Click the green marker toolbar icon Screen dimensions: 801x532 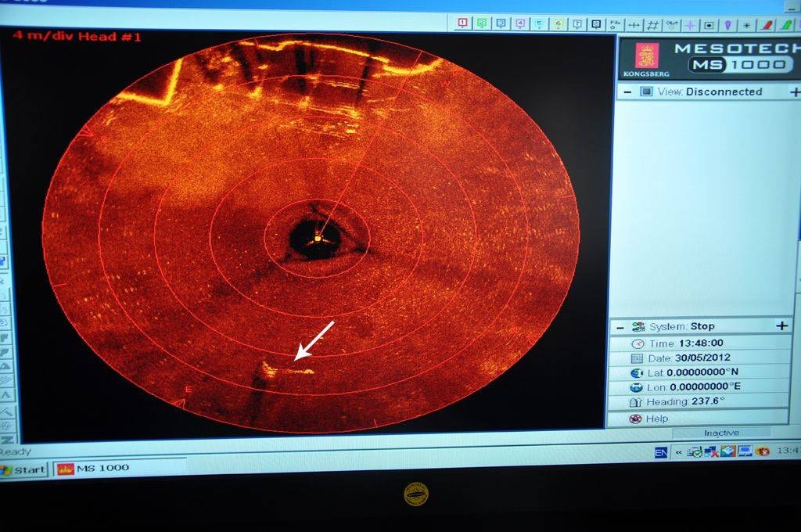coord(786,25)
